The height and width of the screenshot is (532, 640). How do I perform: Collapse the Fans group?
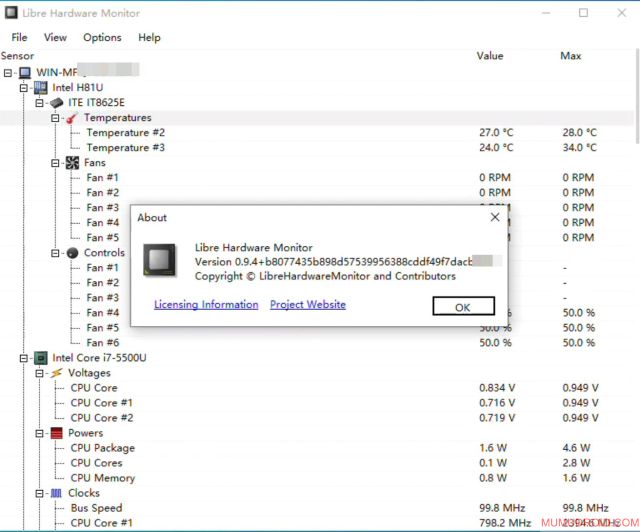(x=55, y=163)
